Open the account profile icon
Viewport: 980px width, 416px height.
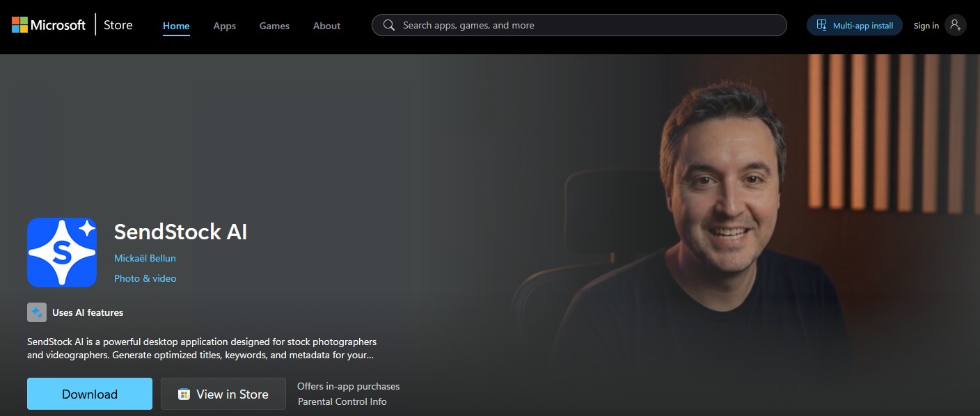coord(956,25)
